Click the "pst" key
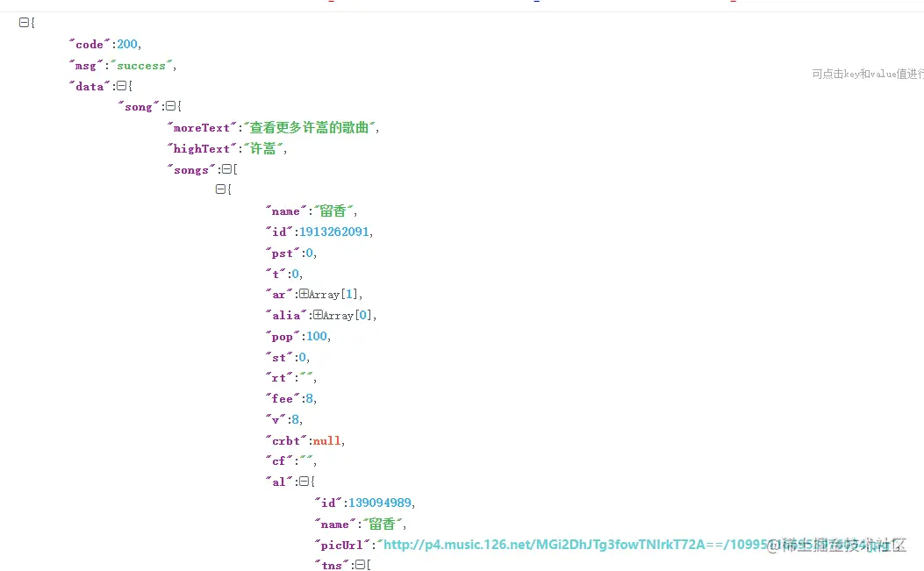 [x=283, y=253]
